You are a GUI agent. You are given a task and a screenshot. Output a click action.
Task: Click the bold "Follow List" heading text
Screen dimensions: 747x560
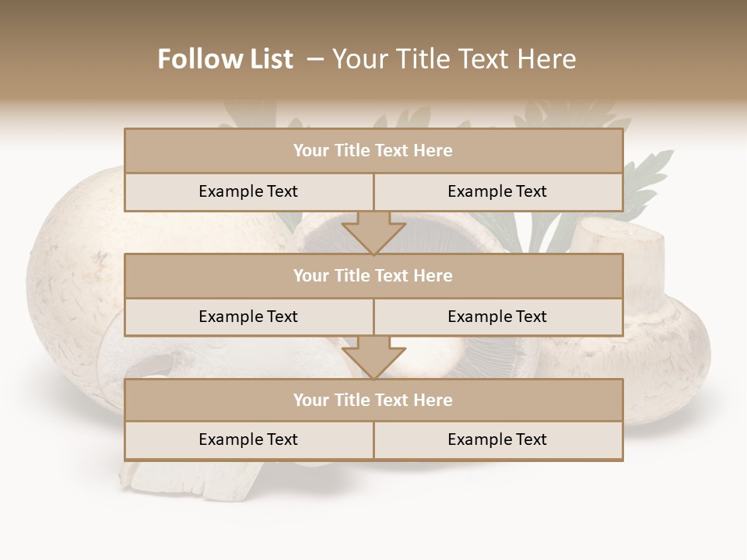[x=226, y=59]
